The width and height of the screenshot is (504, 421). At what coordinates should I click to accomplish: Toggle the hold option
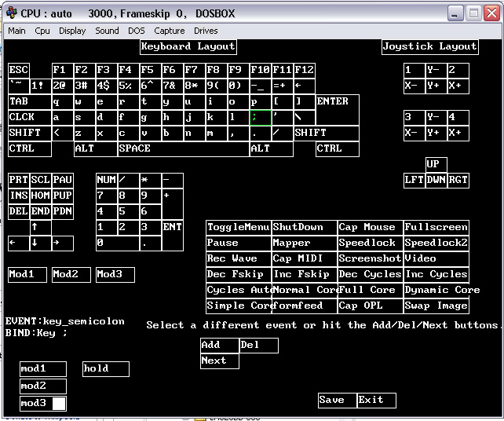click(106, 368)
